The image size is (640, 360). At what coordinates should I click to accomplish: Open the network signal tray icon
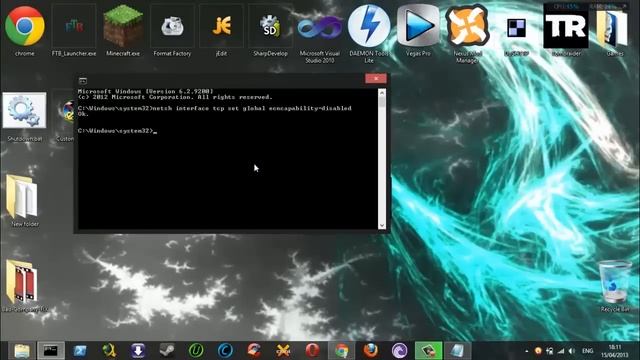561,351
